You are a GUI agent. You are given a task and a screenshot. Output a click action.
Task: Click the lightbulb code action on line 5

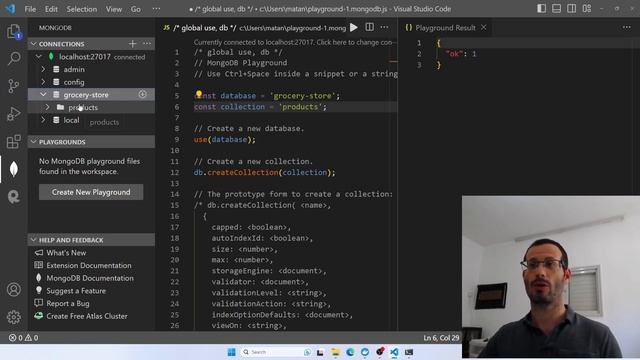(x=199, y=94)
